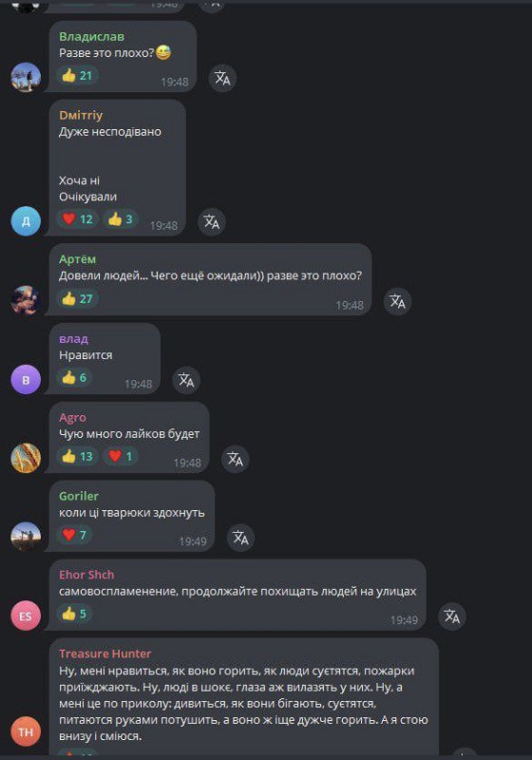This screenshot has height=760, width=532.
Task: Click Agro's wheat avatar picture
Action: click(26, 458)
